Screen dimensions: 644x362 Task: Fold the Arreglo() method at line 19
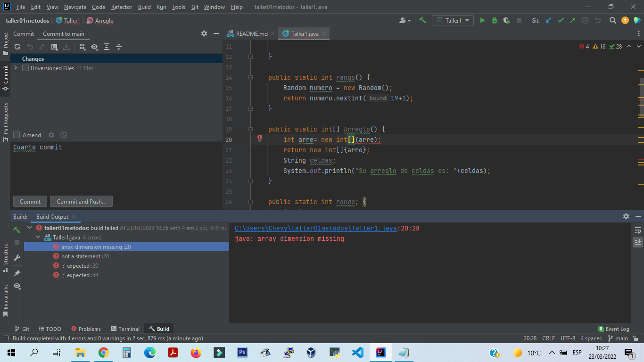point(251,129)
